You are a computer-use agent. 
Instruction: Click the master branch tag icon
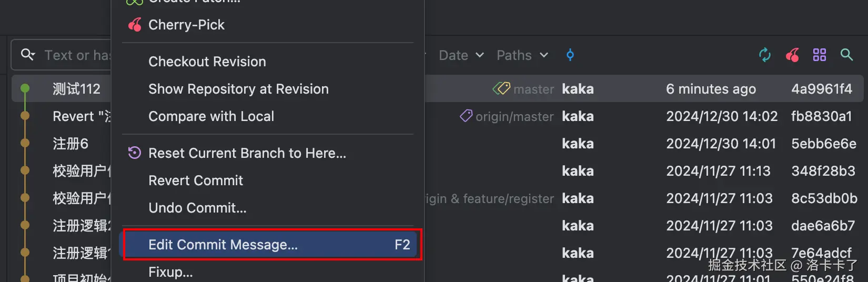[x=501, y=88]
